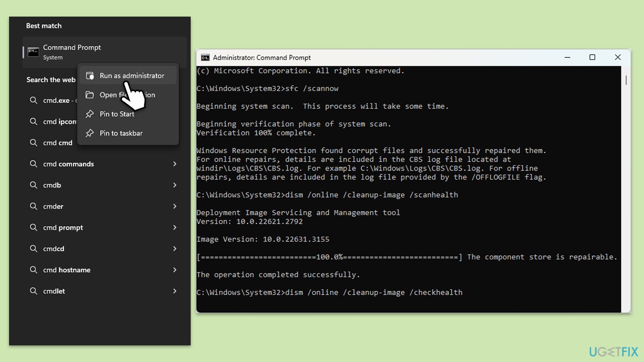
Task: Click the folder icon beside Open file location
Action: [90, 95]
